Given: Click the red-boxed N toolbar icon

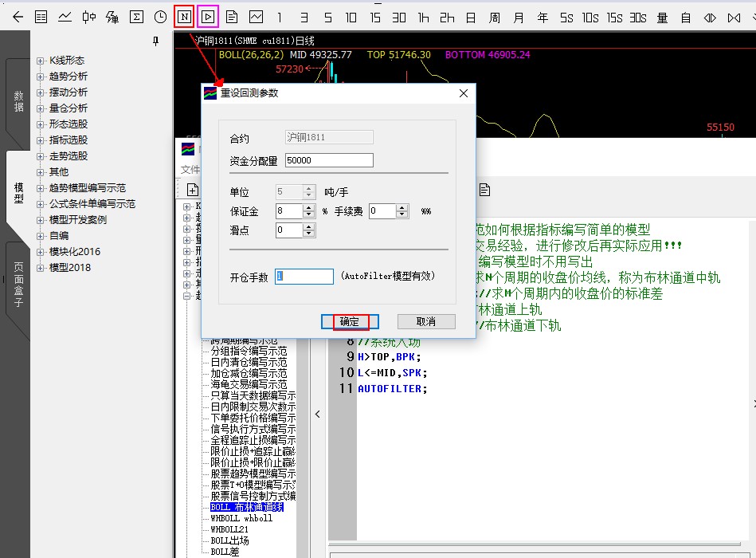Looking at the screenshot, I should coord(184,16).
